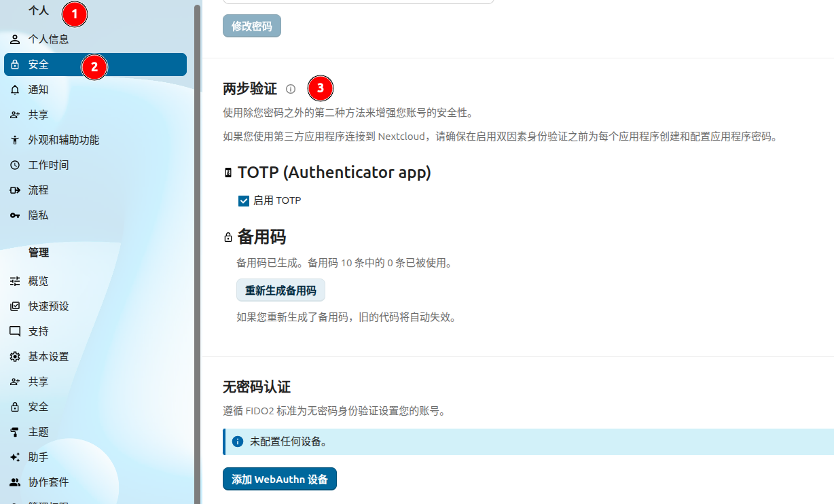Click the sparkle icon for 助手
This screenshot has width=834, height=504.
click(x=15, y=457)
